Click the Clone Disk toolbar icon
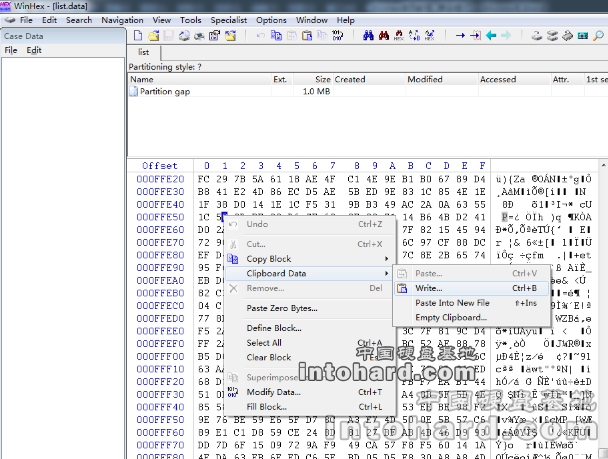 (x=552, y=36)
